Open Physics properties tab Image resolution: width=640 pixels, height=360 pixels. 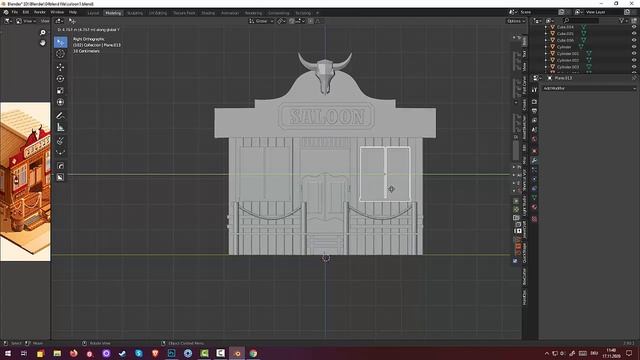point(534,179)
